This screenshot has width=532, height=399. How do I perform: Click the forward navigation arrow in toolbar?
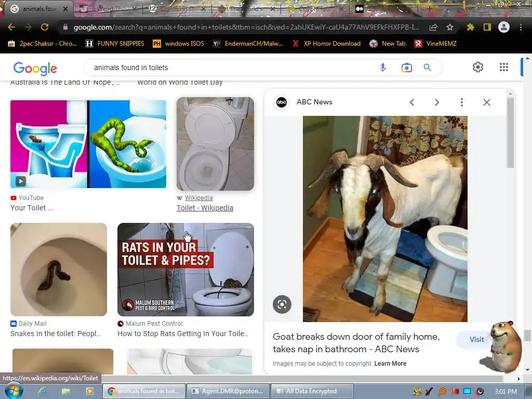coord(28,27)
